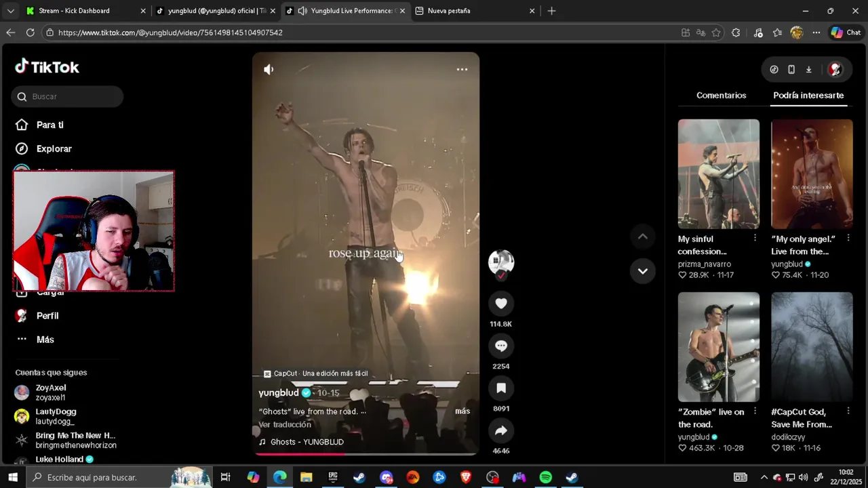
Task: Click 'Ver traducción' under the caption
Action: pyautogui.click(x=285, y=425)
